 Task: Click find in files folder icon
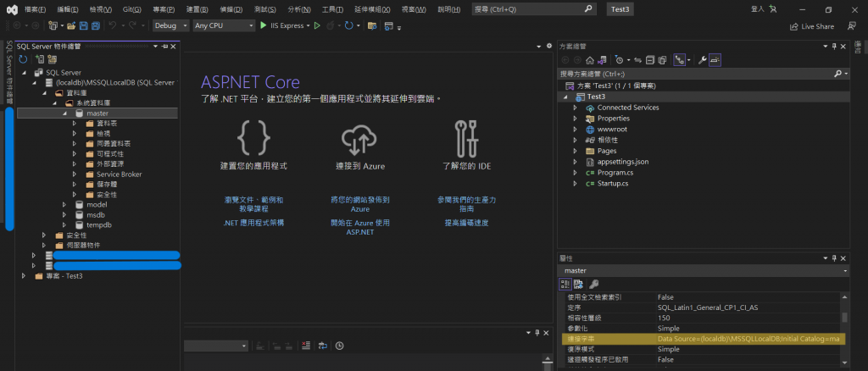click(372, 25)
